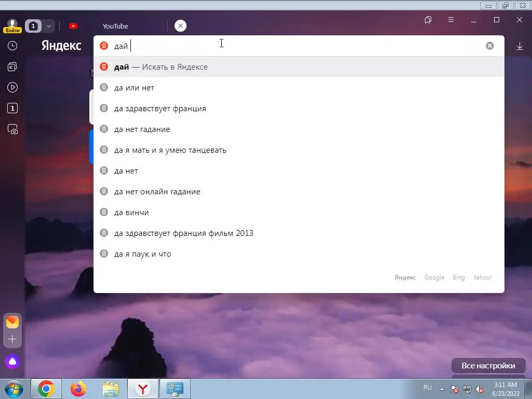Select Яндекс as search engine

tap(405, 277)
